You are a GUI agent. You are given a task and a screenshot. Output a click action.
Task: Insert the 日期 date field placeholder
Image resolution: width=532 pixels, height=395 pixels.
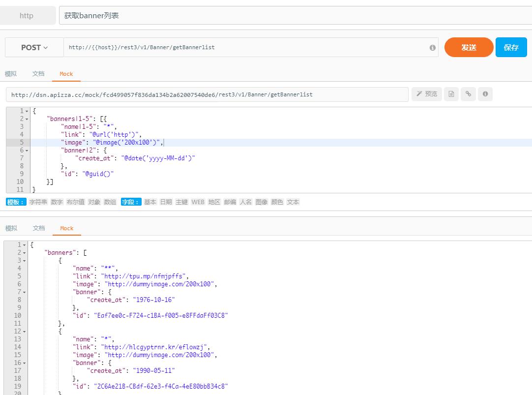[166, 202]
